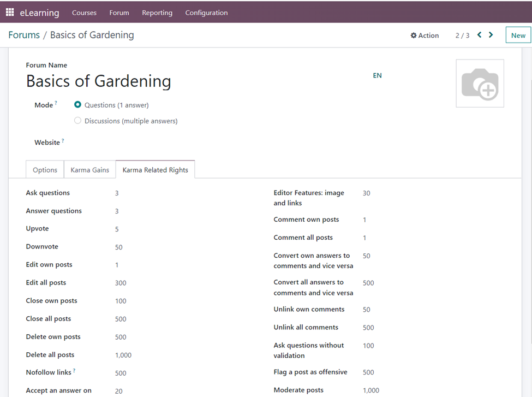Click the Mode help question mark
The height and width of the screenshot is (397, 532).
coord(56,103)
